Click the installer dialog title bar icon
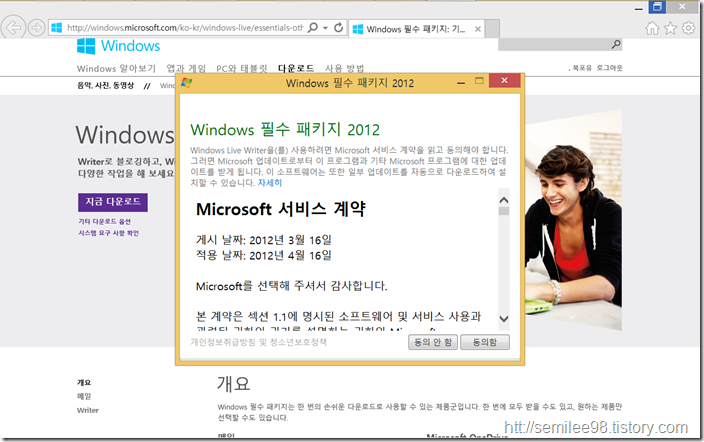Screen dimensions: 704x442 pyautogui.click(x=186, y=83)
